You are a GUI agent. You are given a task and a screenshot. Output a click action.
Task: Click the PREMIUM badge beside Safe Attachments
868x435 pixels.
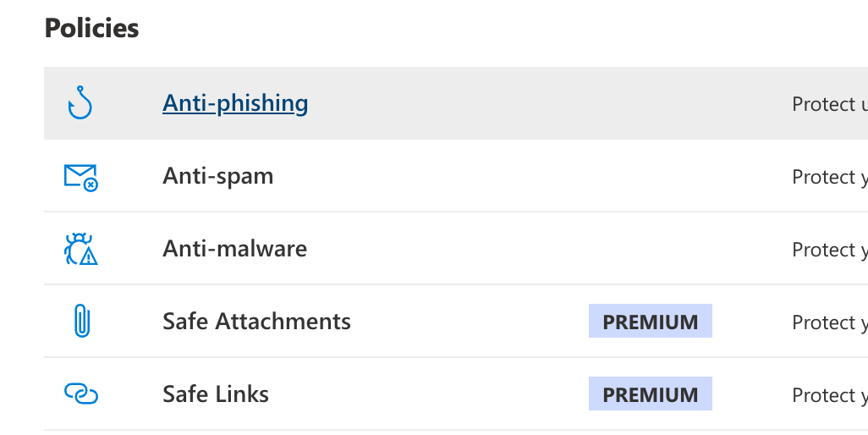650,322
